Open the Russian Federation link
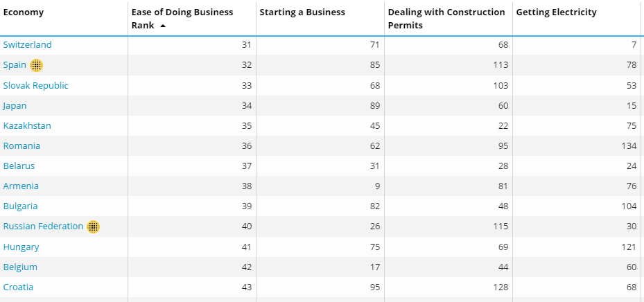This screenshot has height=302, width=644. tap(43, 226)
